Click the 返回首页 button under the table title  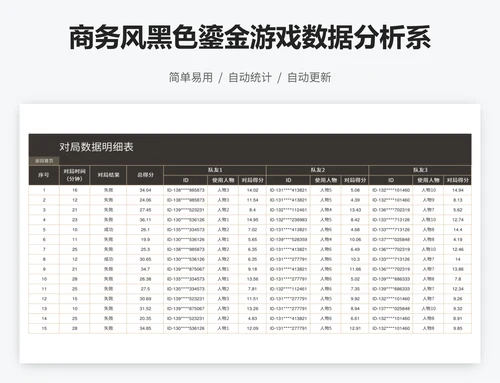click(44, 161)
